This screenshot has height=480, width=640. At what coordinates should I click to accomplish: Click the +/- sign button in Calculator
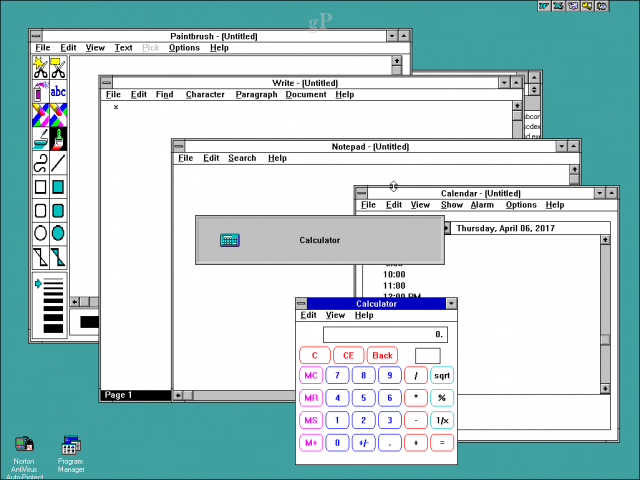[x=363, y=443]
